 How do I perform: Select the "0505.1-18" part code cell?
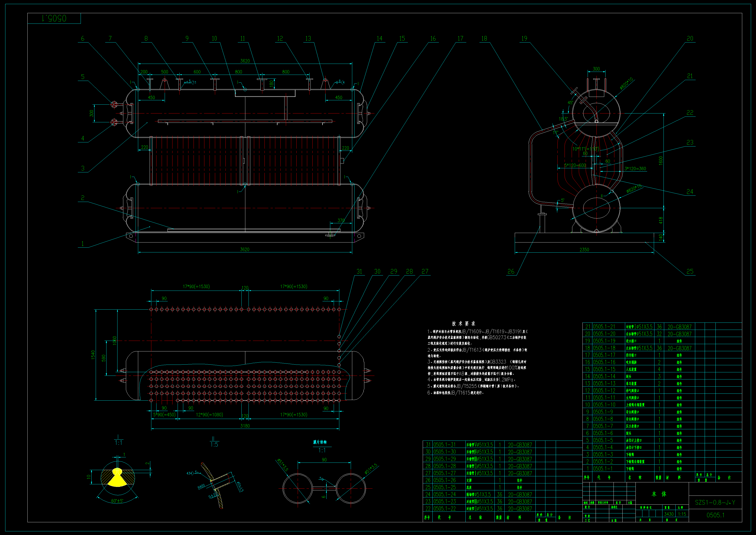point(604,348)
